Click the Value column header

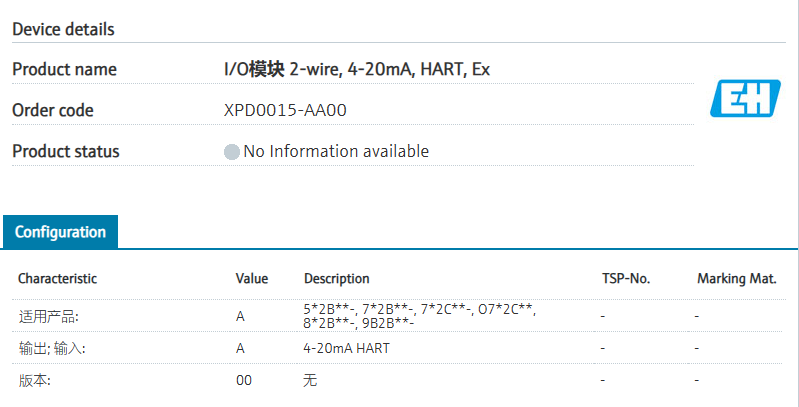[x=252, y=279]
